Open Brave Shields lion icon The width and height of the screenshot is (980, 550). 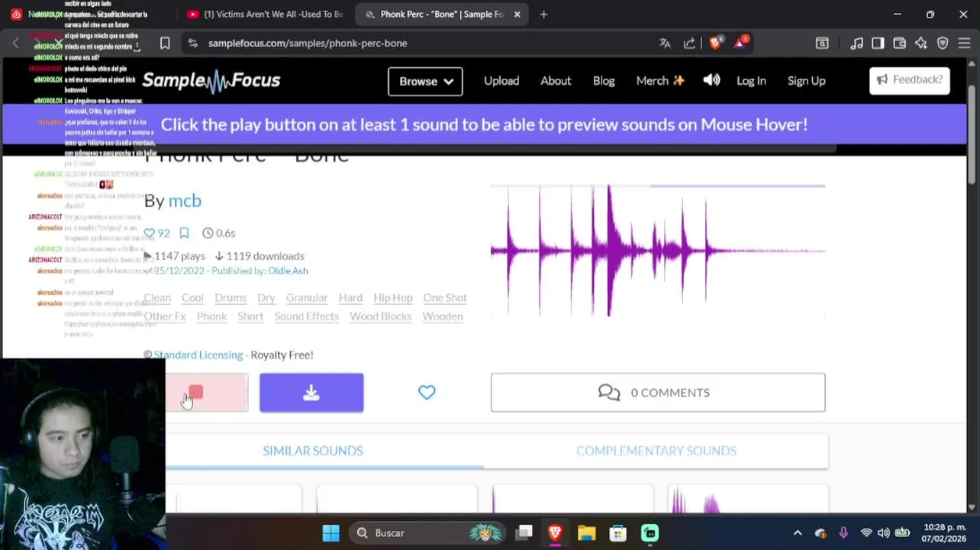[715, 44]
